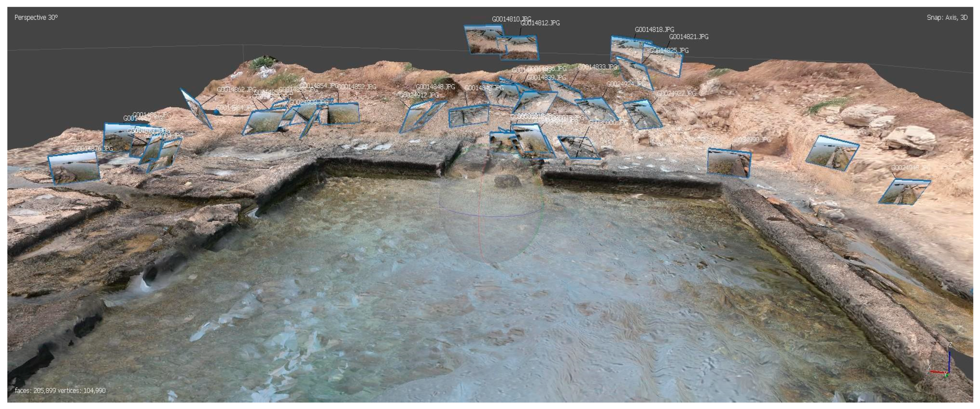The image size is (980, 409).
Task: Click the G0024912.JPG camera label
Action: pos(419,95)
